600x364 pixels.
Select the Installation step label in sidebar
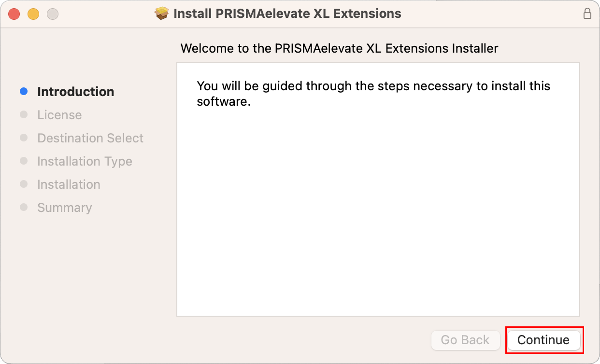click(69, 184)
